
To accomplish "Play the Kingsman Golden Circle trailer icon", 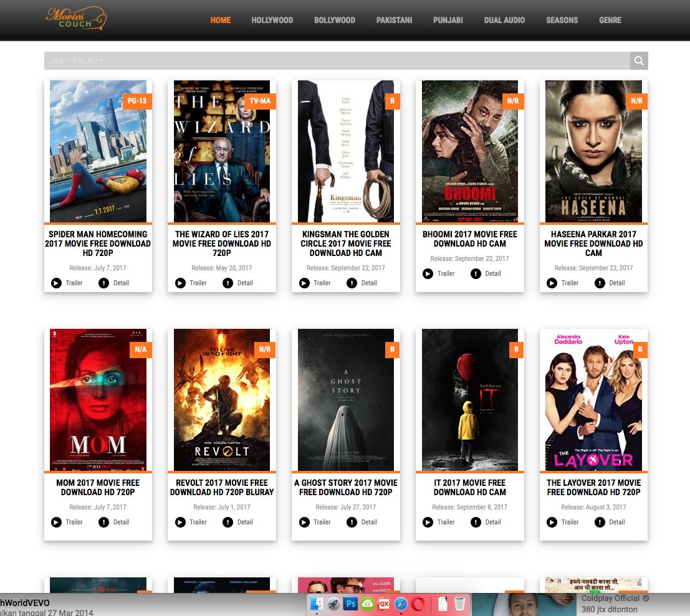I will click(304, 283).
